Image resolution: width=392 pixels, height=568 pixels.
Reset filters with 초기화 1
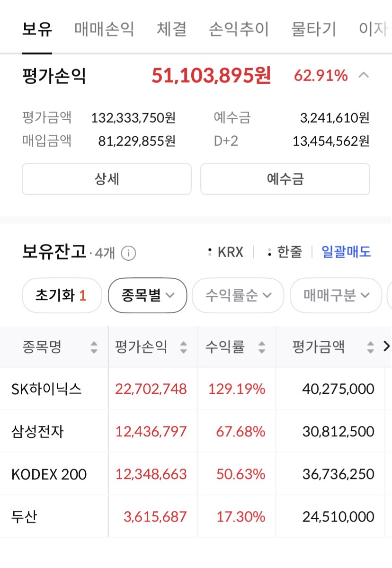(x=62, y=296)
